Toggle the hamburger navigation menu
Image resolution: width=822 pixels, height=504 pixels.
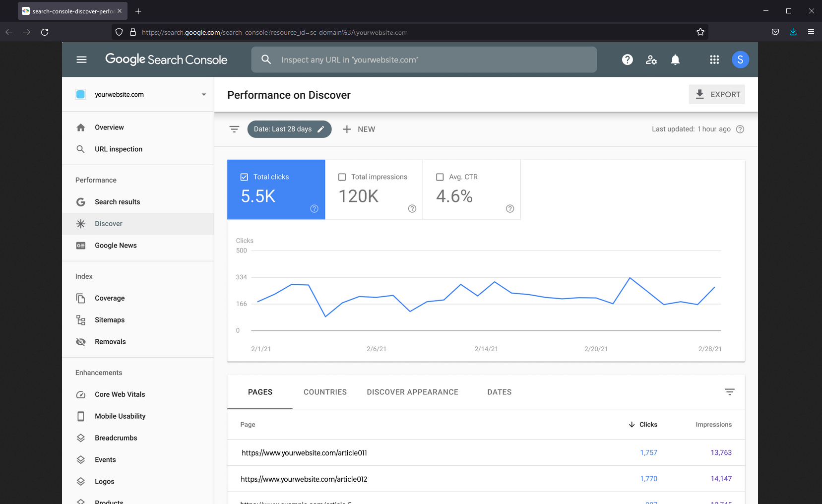pyautogui.click(x=81, y=60)
